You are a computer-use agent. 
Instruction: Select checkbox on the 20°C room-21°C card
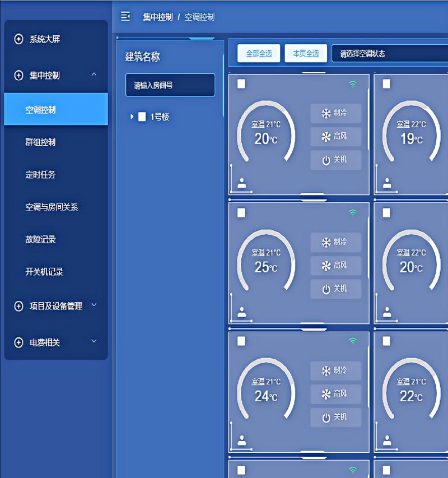[241, 84]
